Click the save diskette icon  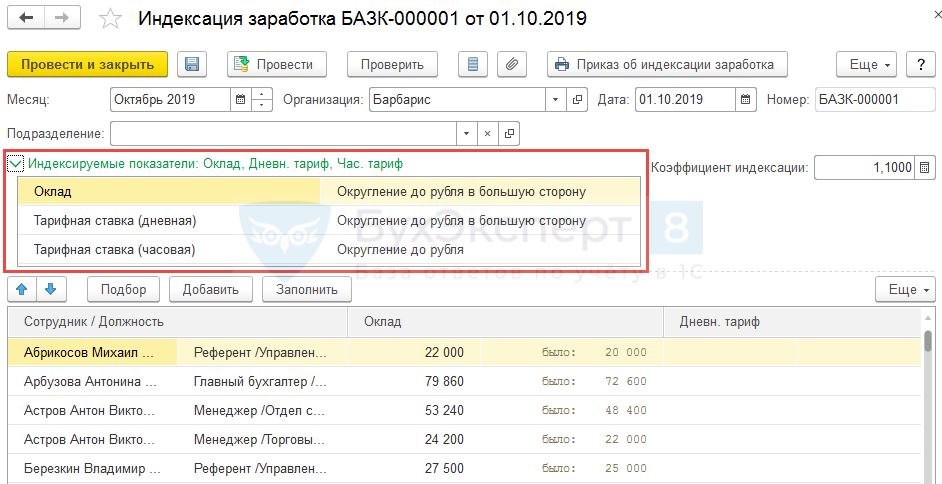tap(192, 64)
